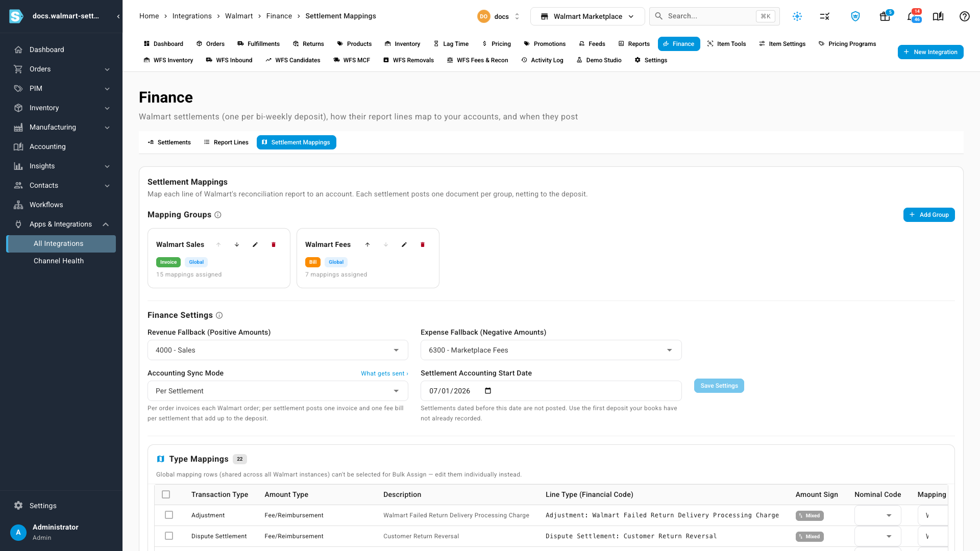Check the Dispute Settlement row checkbox
This screenshot has width=980, height=551.
[x=169, y=536]
